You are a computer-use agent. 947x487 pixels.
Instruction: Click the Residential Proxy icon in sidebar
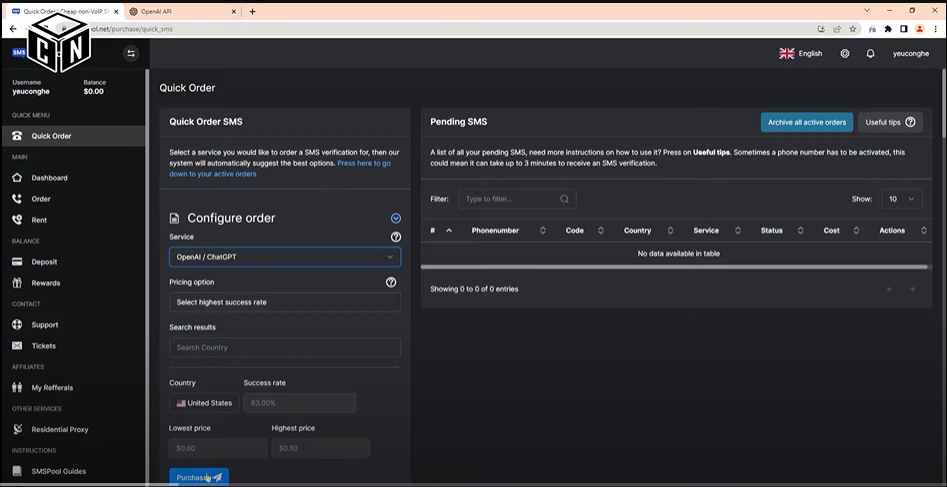tap(17, 429)
